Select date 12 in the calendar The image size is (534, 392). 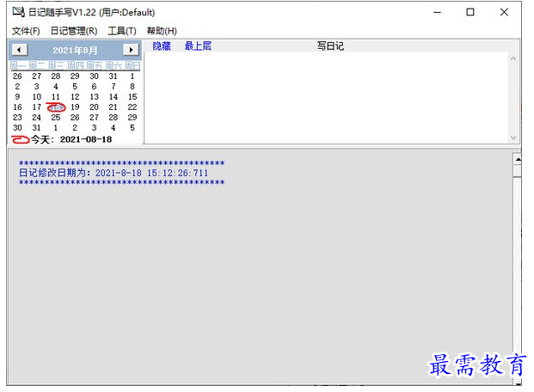75,97
